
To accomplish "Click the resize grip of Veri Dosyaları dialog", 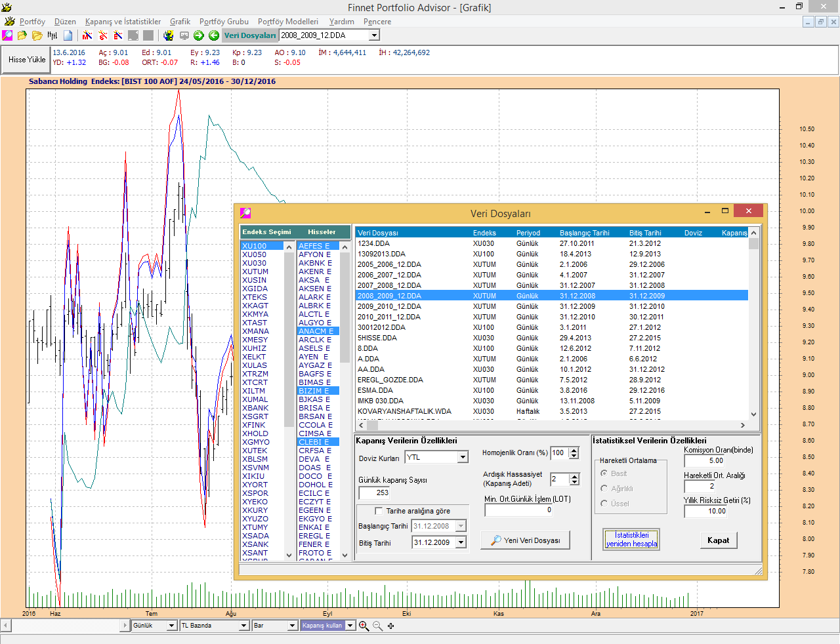I will [x=758, y=571].
